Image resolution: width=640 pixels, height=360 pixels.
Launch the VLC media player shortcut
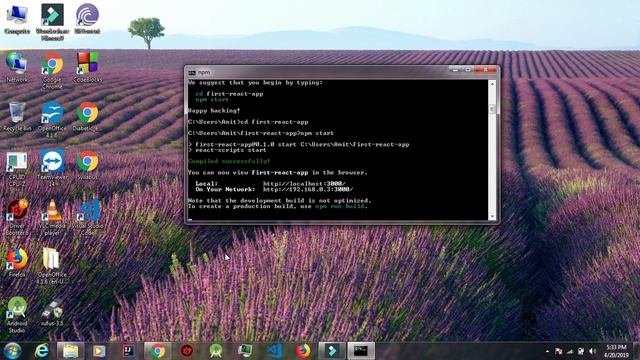click(52, 217)
